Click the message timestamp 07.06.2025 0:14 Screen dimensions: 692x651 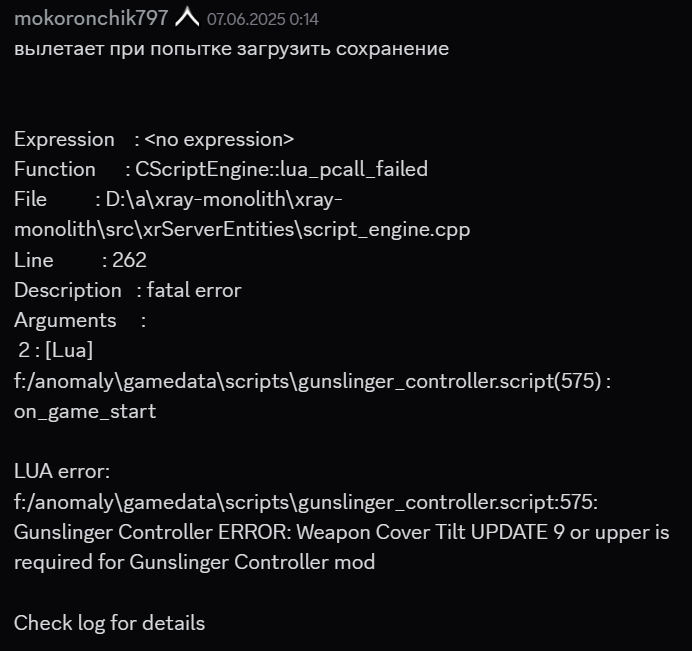[263, 19]
